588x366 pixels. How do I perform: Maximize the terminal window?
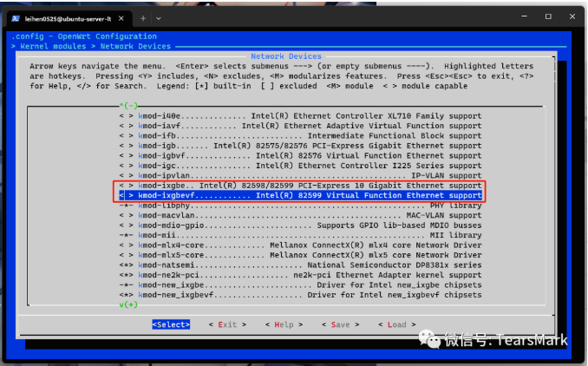pyautogui.click(x=548, y=16)
